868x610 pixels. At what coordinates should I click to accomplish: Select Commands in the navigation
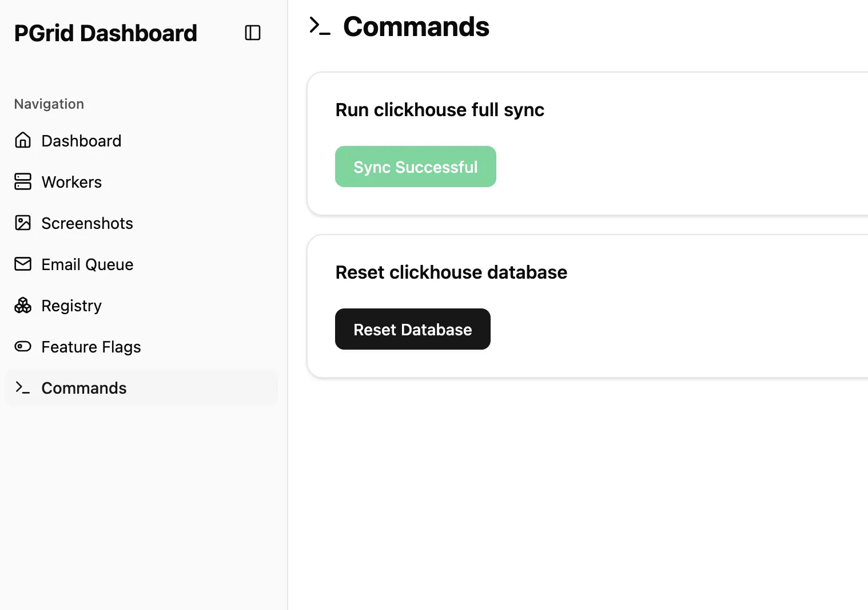[x=84, y=388]
